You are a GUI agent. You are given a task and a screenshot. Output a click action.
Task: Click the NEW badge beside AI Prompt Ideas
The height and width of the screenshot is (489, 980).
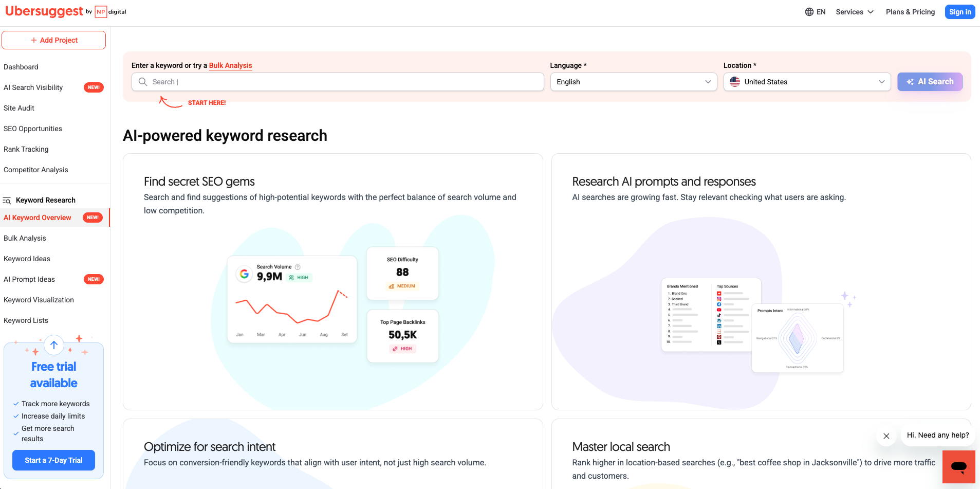point(94,279)
